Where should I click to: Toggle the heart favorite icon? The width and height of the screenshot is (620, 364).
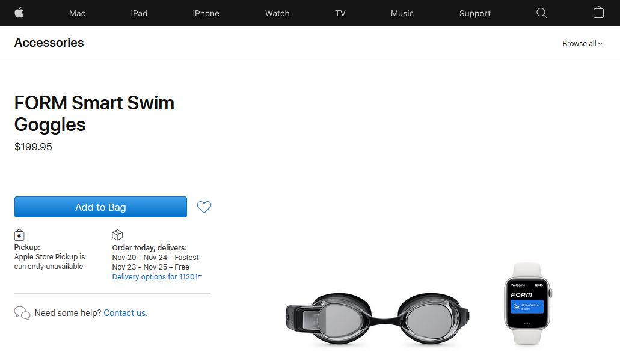(204, 207)
